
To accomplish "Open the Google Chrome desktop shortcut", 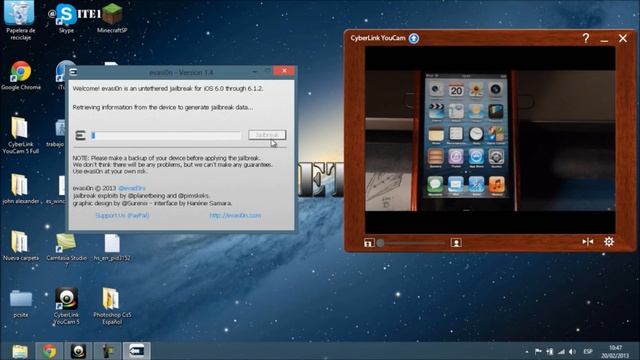I will pos(21,76).
